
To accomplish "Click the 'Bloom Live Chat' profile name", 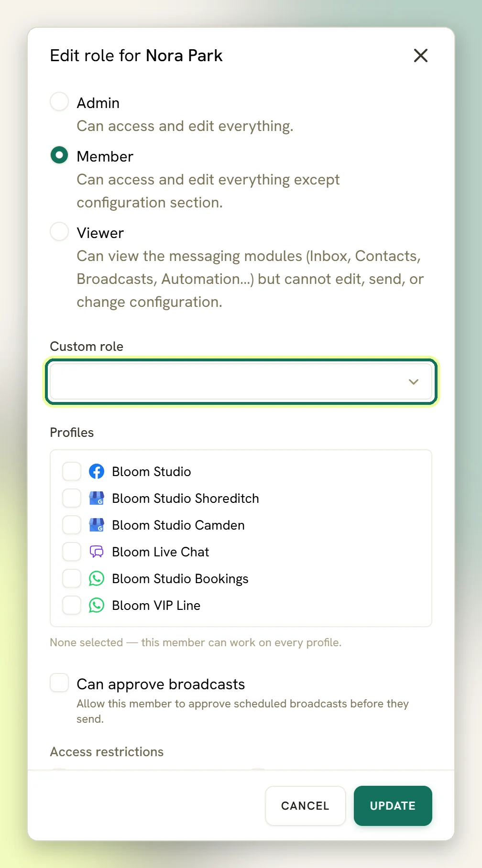I will (160, 552).
